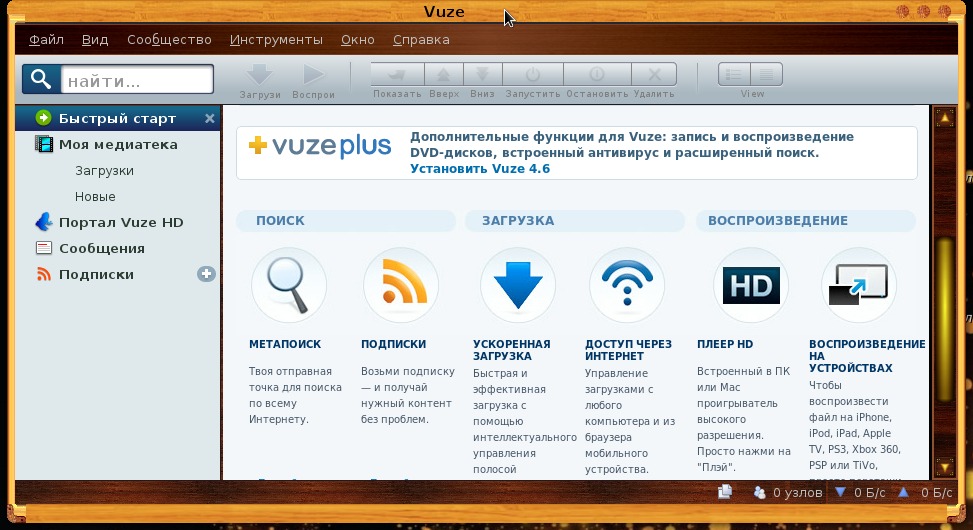Add a subscription with the plus button
Image resolution: width=973 pixels, height=530 pixels.
coord(206,274)
